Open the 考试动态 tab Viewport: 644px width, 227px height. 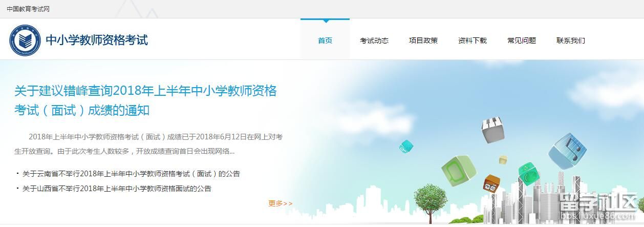tap(374, 40)
